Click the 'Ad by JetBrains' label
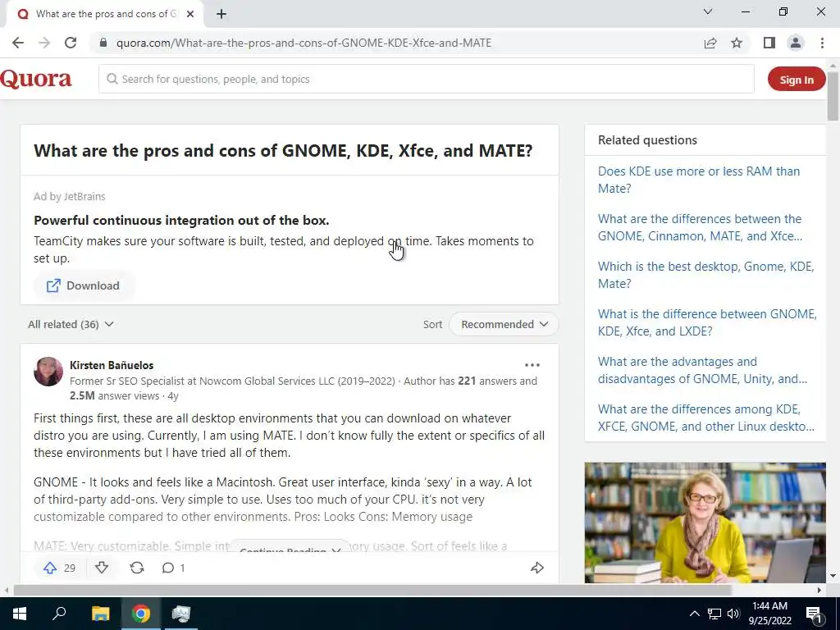The height and width of the screenshot is (630, 840). [x=70, y=197]
